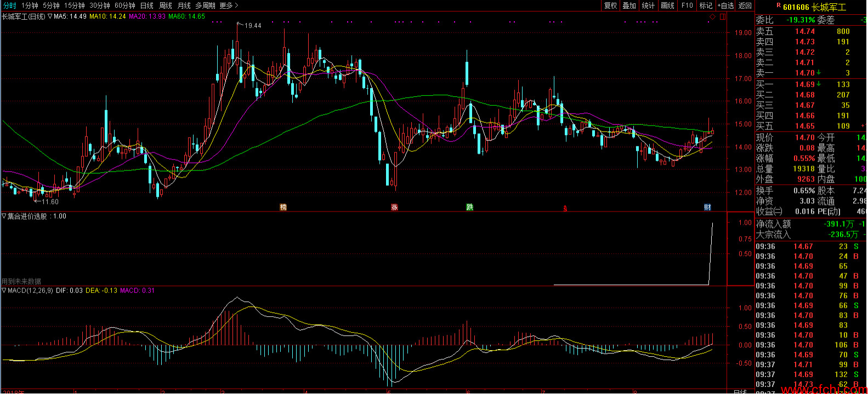Expand the 更多 periods menu
Viewport: 868px width, 394px height.
pyautogui.click(x=229, y=5)
